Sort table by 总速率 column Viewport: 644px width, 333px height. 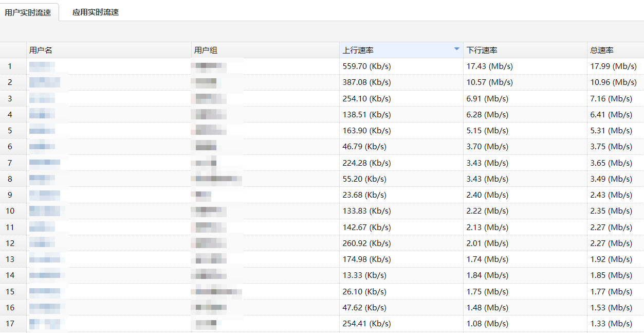tap(601, 50)
